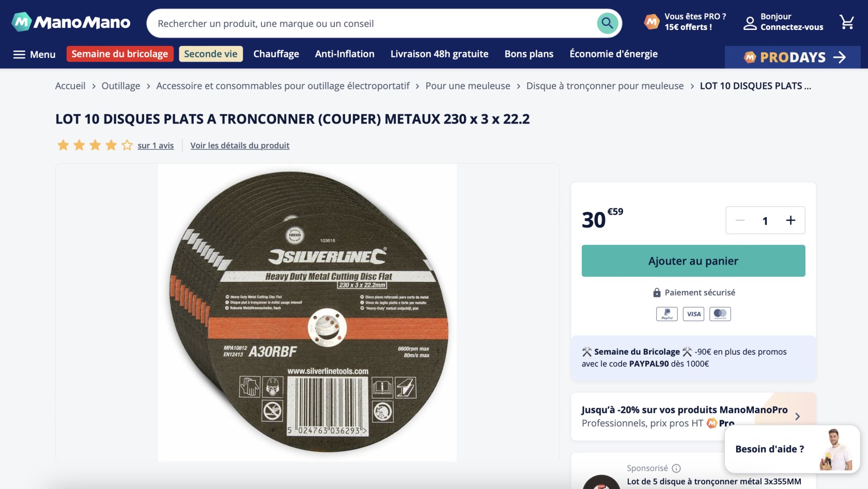Image resolution: width=868 pixels, height=489 pixels.
Task: Click the Sponsorisé info icon
Action: pyautogui.click(x=676, y=468)
